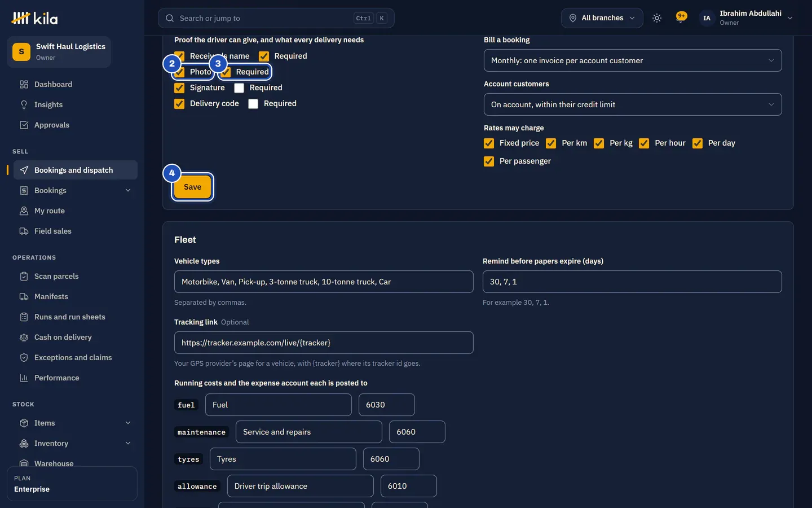Viewport: 812px width, 508px height.
Task: Click the Exceptions and claims shield icon
Action: pyautogui.click(x=24, y=357)
